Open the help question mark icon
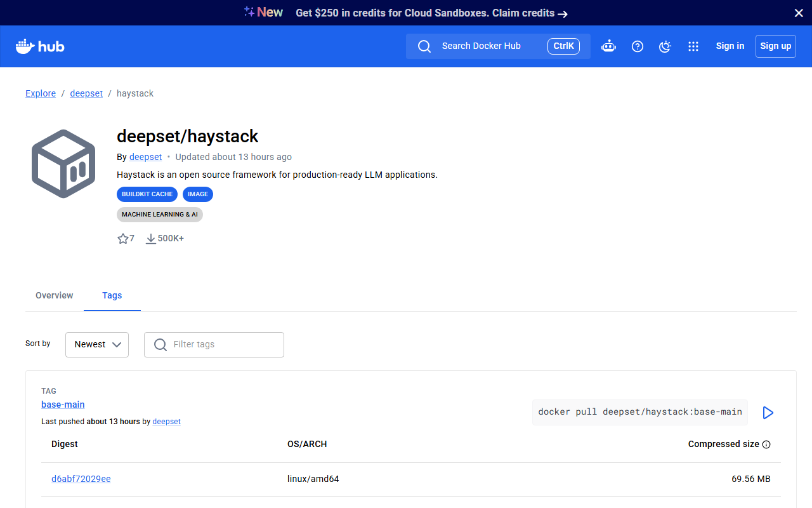Screen dimensions: 812x508 coord(638,46)
